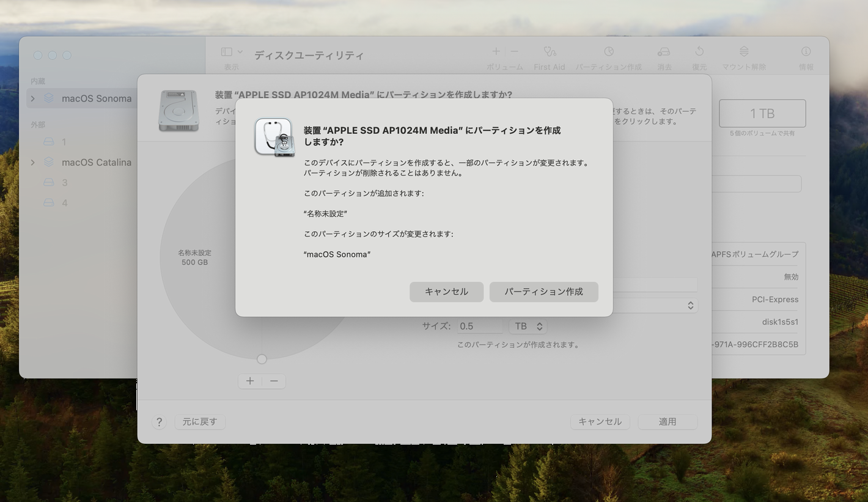Click the remove volume minus icon
The height and width of the screenshot is (502, 868).
(x=514, y=52)
